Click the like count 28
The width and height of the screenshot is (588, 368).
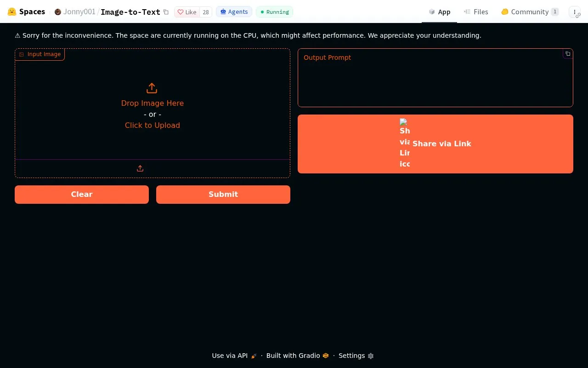(x=206, y=12)
